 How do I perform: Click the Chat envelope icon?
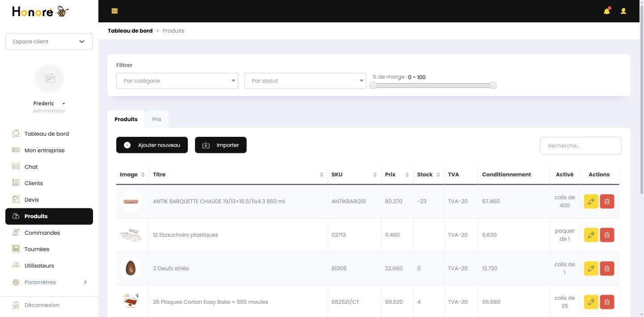[16, 166]
